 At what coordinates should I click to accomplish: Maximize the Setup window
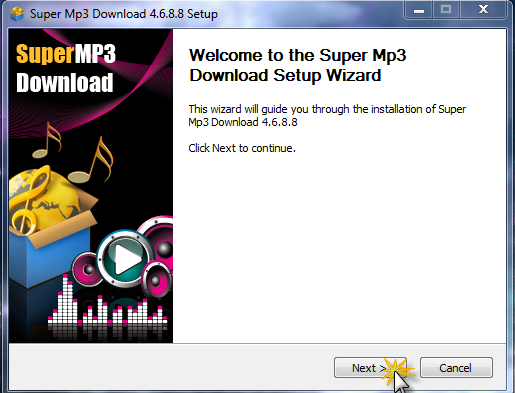coord(446,10)
